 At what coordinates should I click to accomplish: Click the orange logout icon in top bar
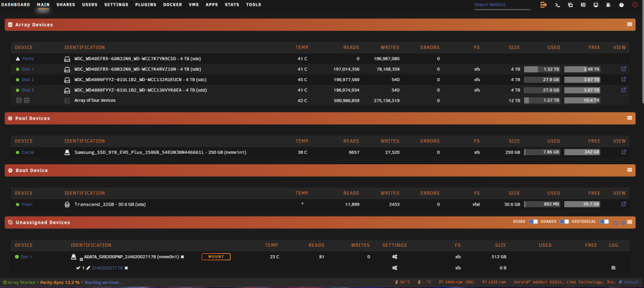pos(544,5)
